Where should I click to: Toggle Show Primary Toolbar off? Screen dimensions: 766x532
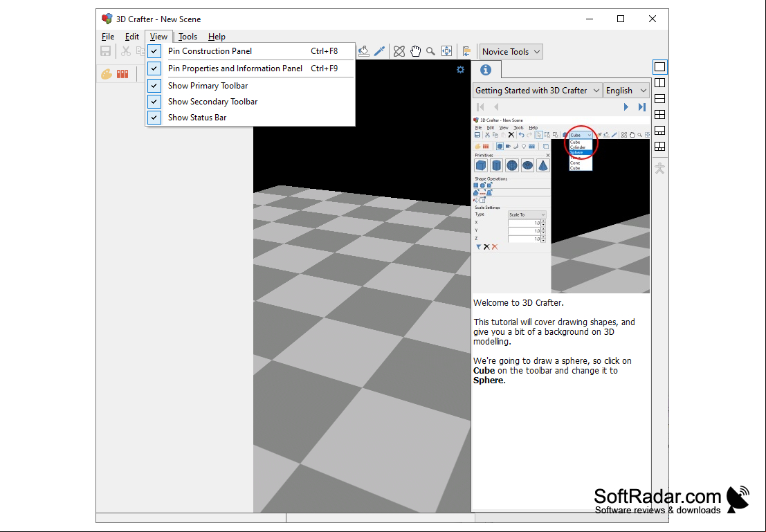coord(250,86)
